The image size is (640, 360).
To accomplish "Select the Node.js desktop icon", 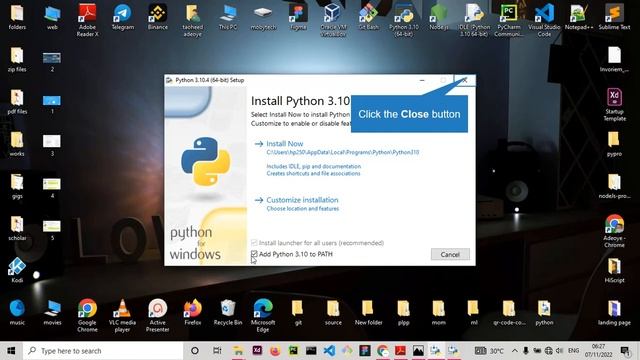I will click(438, 17).
